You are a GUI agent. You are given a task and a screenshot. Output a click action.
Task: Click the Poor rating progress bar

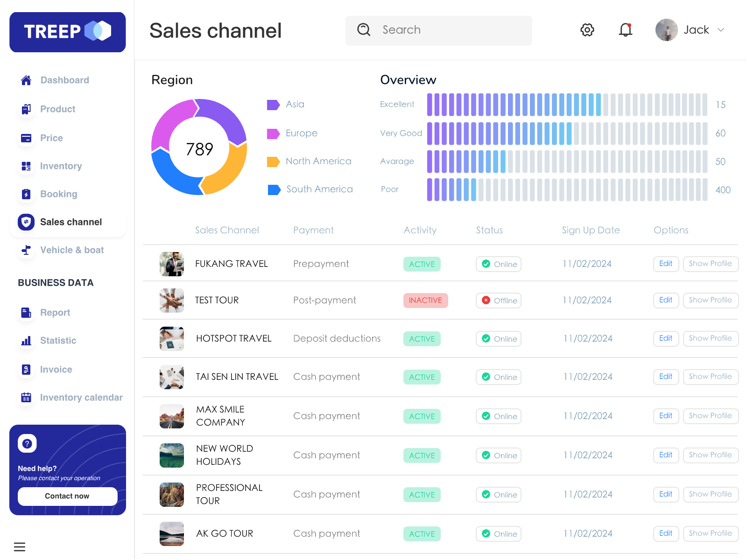[x=567, y=189]
